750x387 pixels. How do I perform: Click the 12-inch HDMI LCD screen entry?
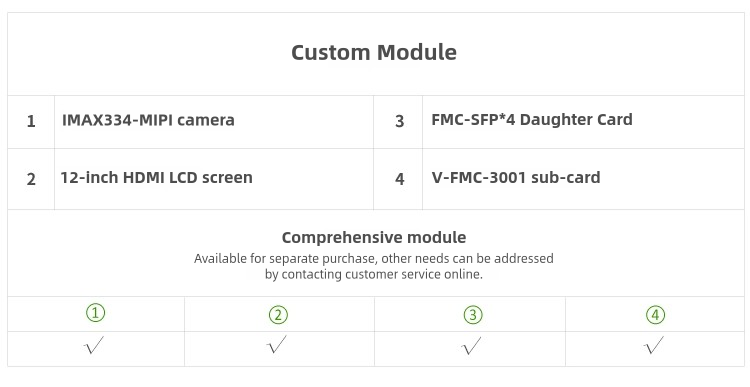156,178
